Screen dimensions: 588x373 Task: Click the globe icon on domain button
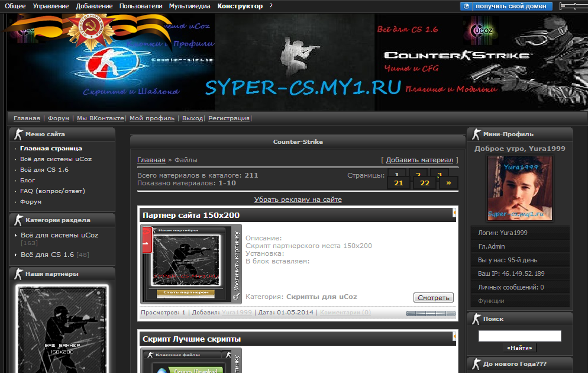tap(467, 6)
